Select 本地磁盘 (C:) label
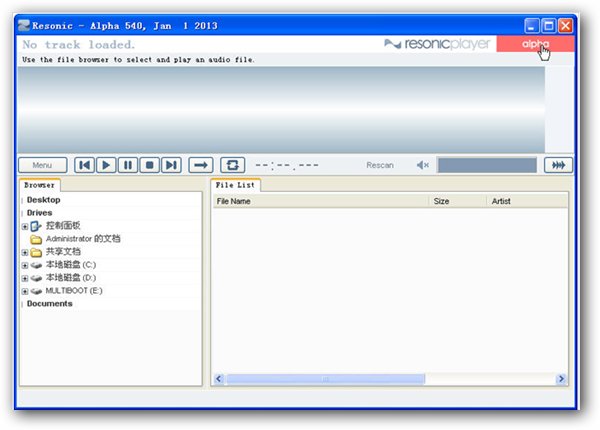 click(x=71, y=265)
